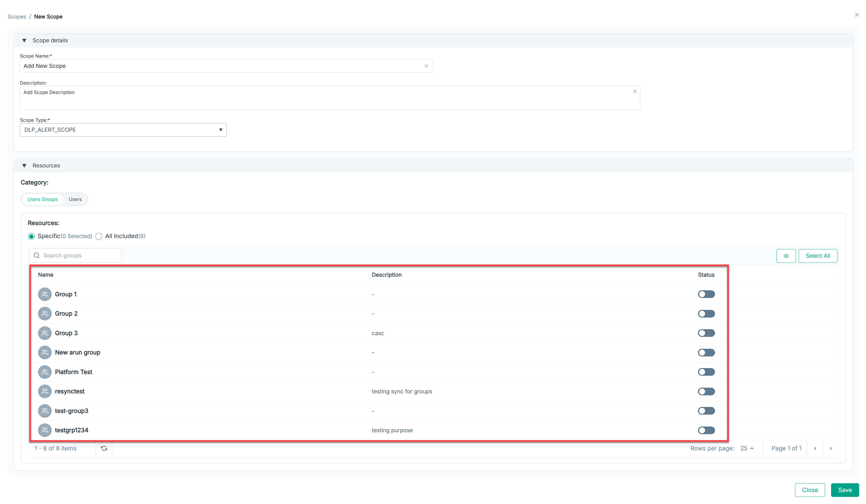Click the Save button
The image size is (866, 504).
point(844,490)
